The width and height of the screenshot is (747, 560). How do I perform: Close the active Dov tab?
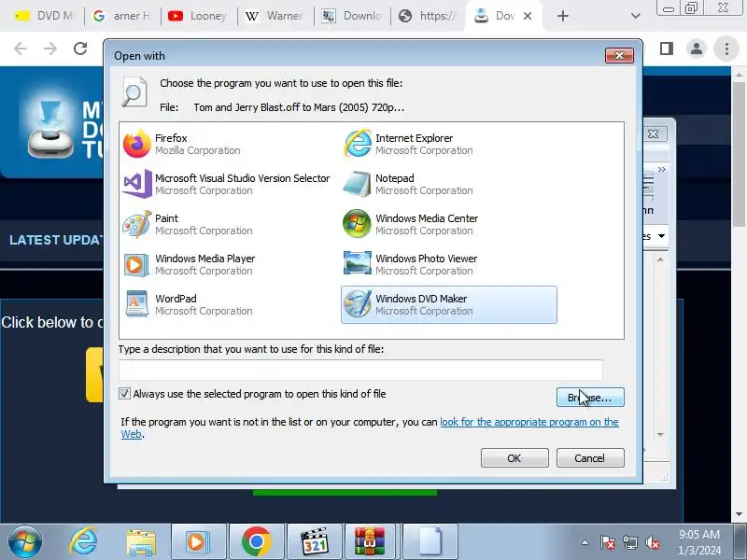click(x=528, y=16)
